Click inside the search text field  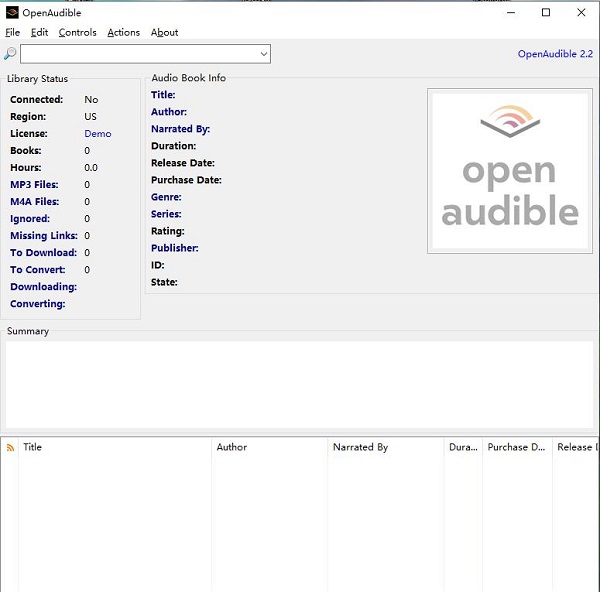138,54
